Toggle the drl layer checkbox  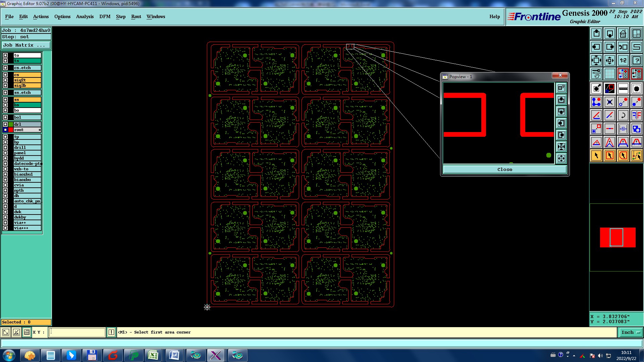pyautogui.click(x=5, y=124)
